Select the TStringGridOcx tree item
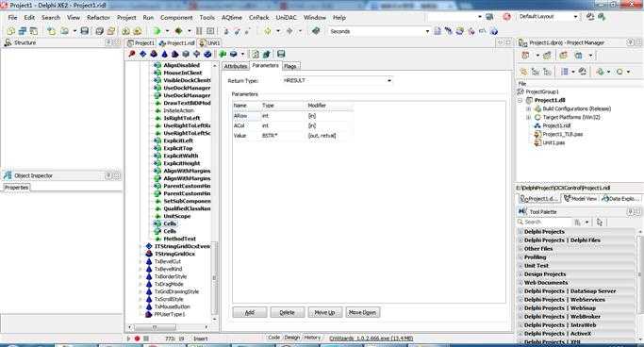644x347 pixels. pyautogui.click(x=174, y=254)
